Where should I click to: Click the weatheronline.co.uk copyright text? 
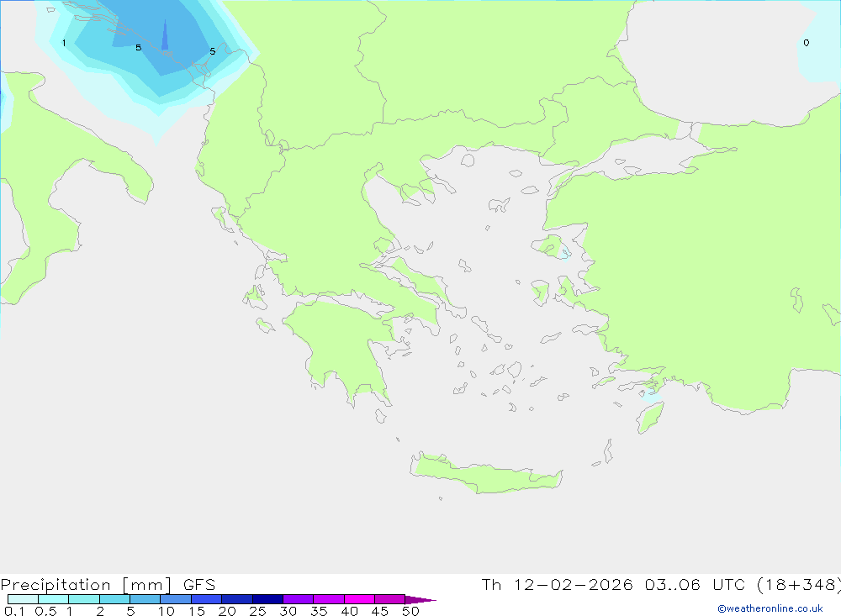(770, 608)
